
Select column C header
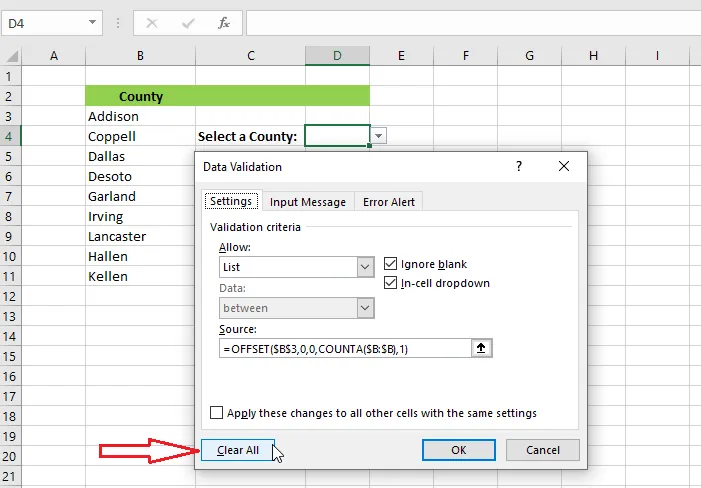[250, 56]
